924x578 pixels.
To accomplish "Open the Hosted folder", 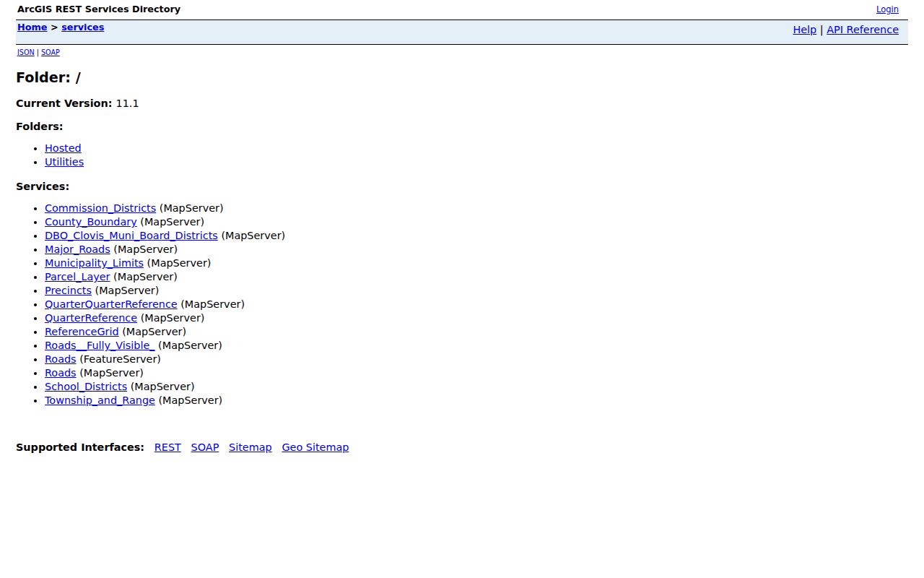I will 63,148.
